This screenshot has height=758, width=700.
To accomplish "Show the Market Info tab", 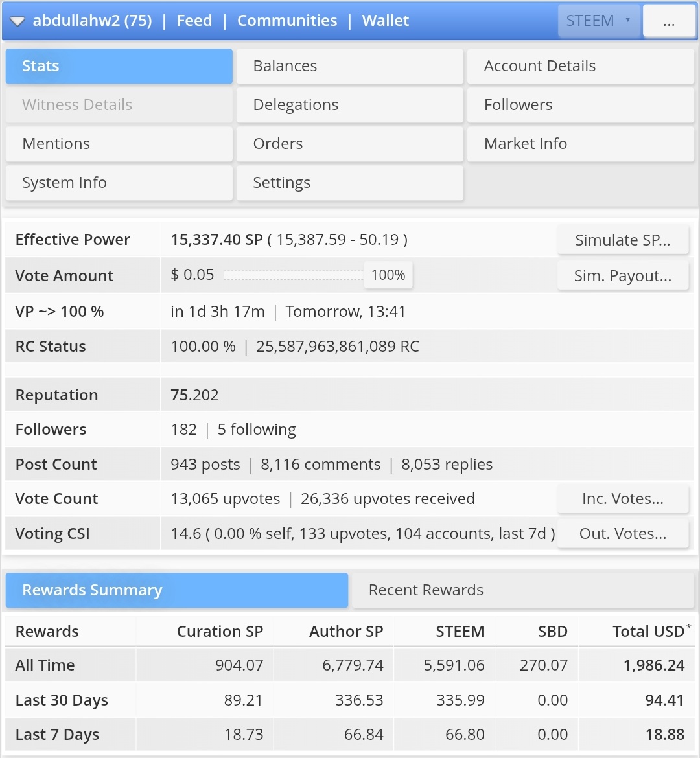I will click(x=581, y=144).
